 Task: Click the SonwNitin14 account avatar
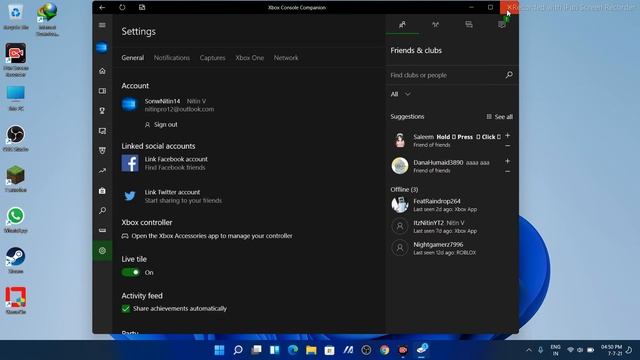tap(129, 104)
